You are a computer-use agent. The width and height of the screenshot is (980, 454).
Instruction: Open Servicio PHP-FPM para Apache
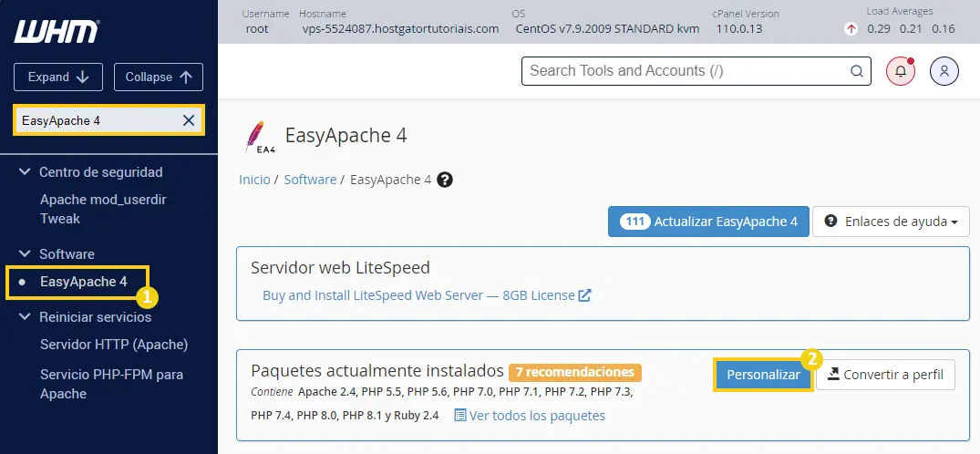tap(111, 384)
